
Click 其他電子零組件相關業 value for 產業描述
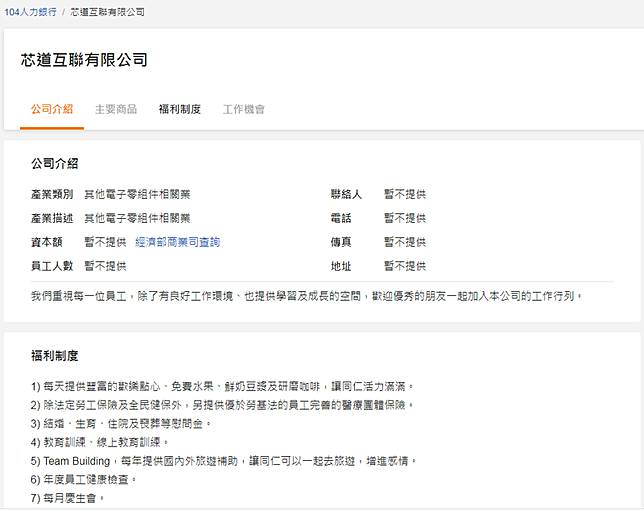[x=137, y=218]
